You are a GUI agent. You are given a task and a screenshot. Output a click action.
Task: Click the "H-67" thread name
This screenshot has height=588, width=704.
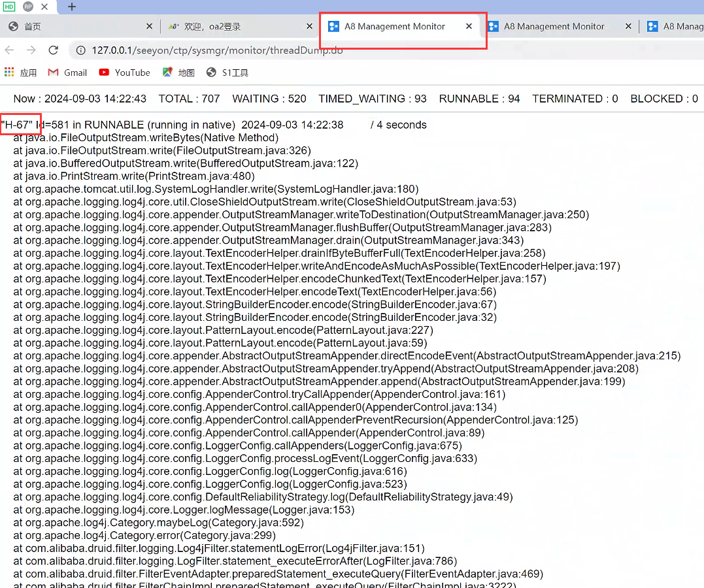(x=16, y=124)
